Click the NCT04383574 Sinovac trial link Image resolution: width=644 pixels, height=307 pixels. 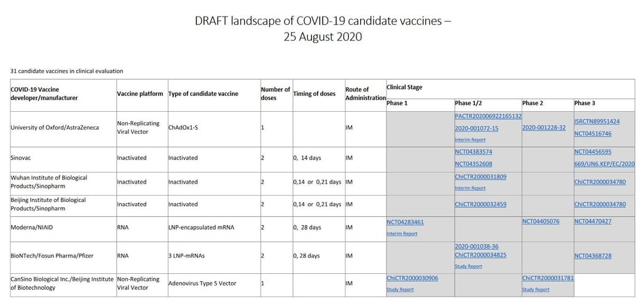coord(473,152)
